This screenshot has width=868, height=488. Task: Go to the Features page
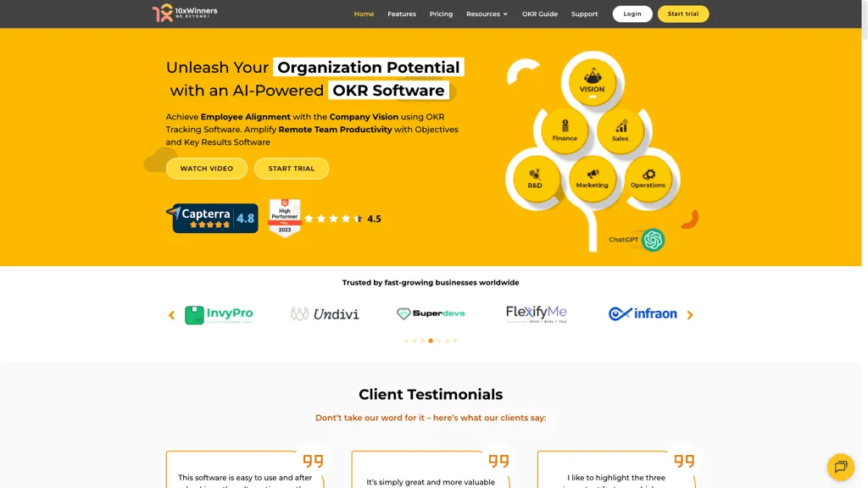click(x=401, y=14)
